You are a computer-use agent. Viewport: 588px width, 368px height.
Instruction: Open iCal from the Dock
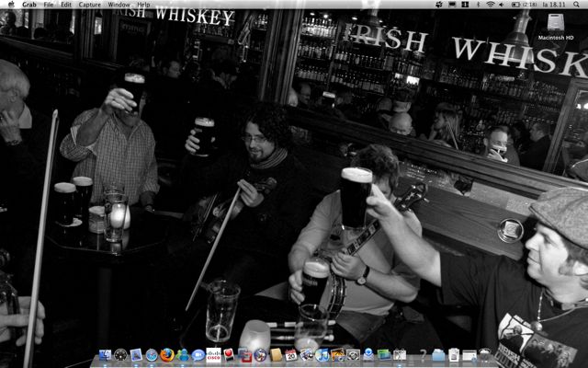pos(290,355)
